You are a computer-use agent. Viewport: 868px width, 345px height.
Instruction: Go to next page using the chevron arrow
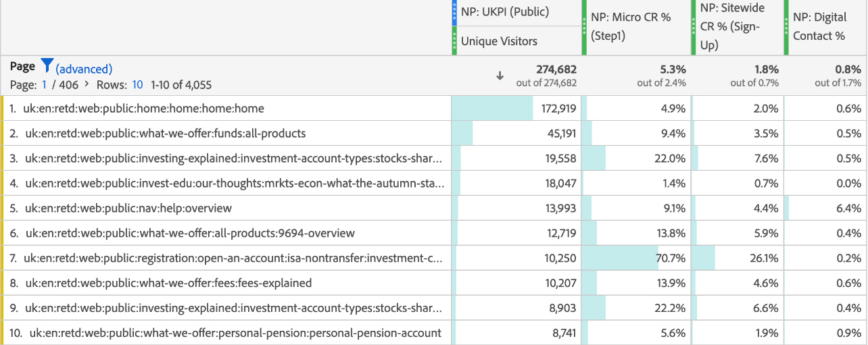86,85
